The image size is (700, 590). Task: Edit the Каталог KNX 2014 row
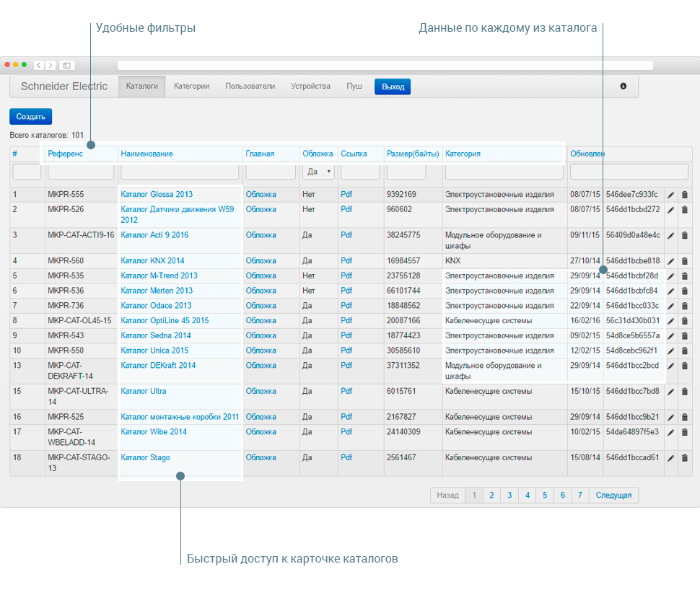click(670, 261)
